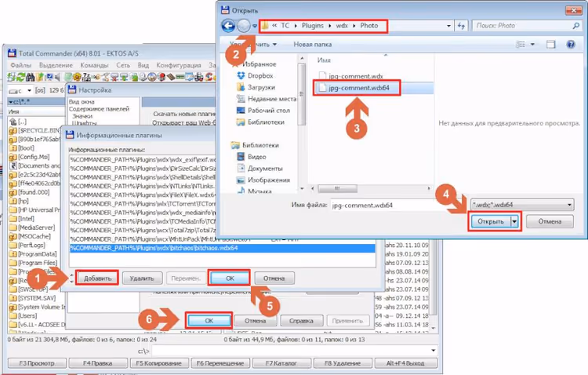Click Отмена in Информационные плагины dialog
588x375 pixels.
[x=274, y=279]
